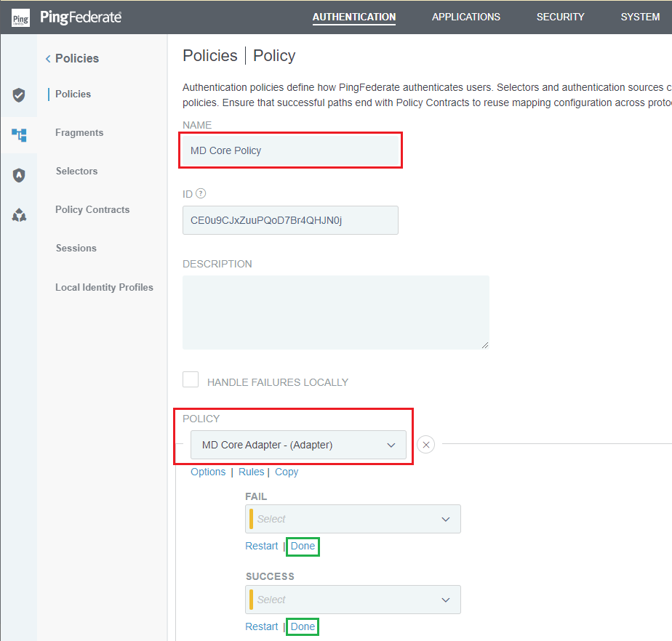Open the Rules link for the adapter
The width and height of the screenshot is (672, 641).
pyautogui.click(x=251, y=472)
